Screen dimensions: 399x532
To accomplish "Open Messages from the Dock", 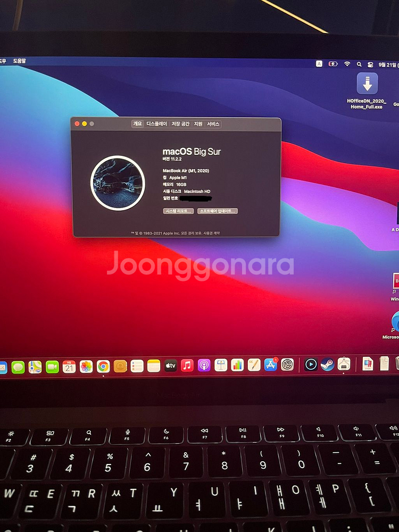I will click(x=18, y=367).
